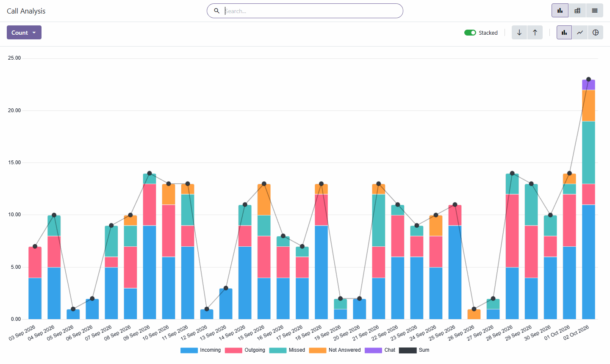610x364 pixels.
Task: Click the 13 Sep 2026 Incoming bar
Action: point(226,303)
